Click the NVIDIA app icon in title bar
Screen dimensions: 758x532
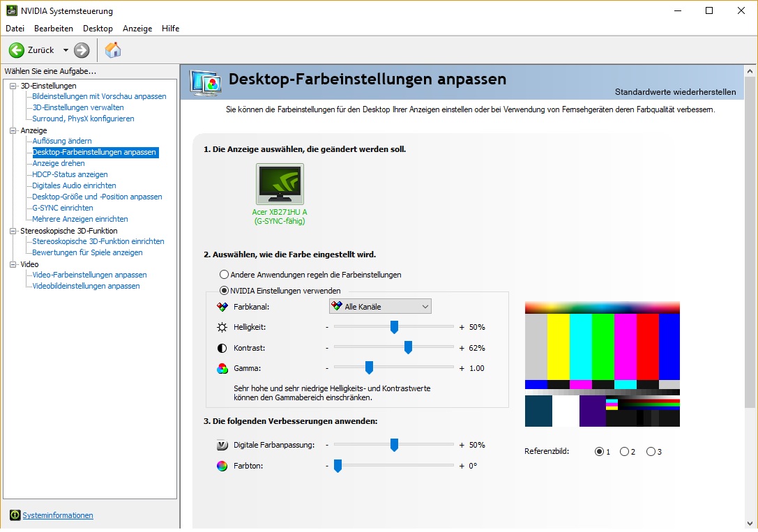pyautogui.click(x=12, y=10)
